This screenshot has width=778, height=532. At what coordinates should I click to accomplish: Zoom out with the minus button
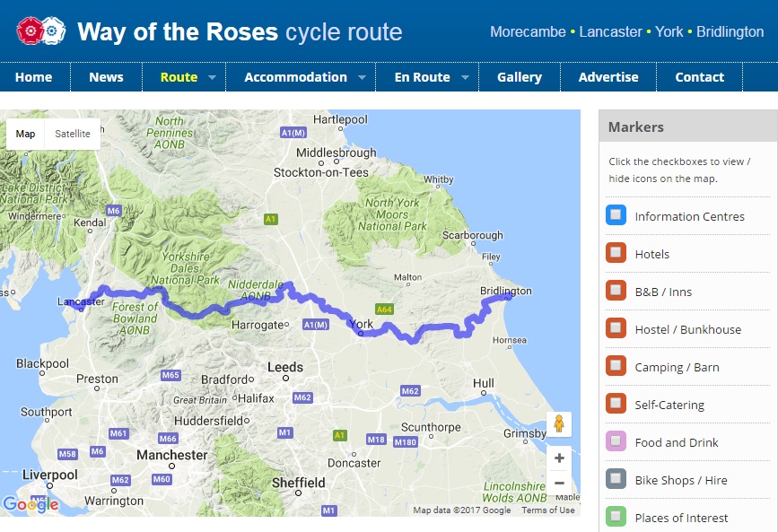tap(559, 483)
